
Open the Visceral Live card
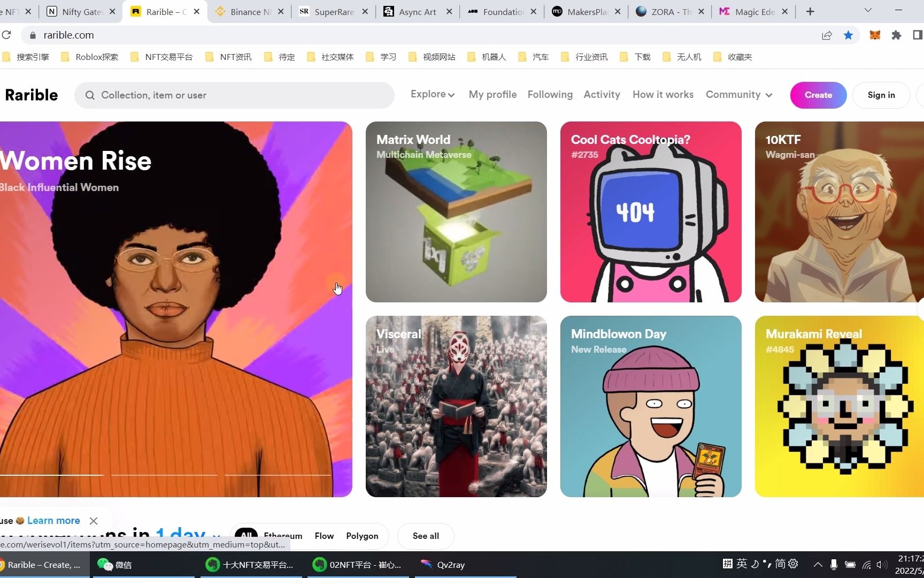456,406
